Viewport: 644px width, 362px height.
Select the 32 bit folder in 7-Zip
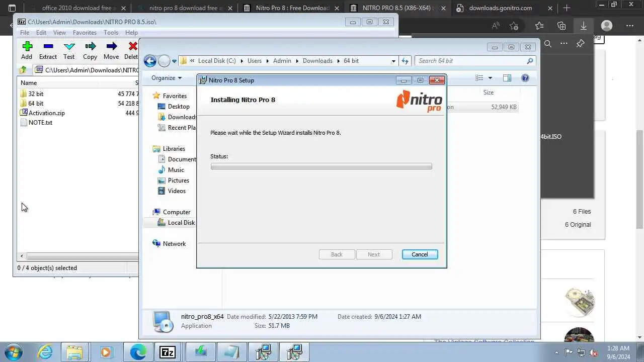pyautogui.click(x=36, y=94)
